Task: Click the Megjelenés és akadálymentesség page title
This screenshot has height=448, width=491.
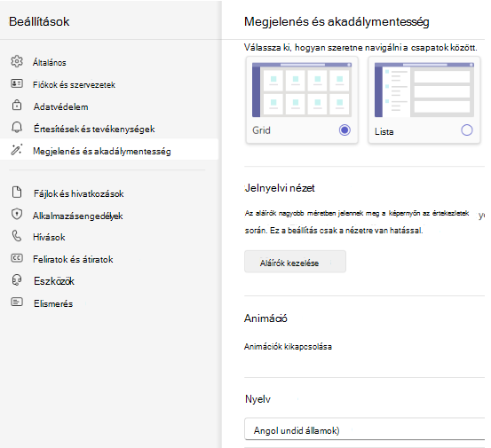Action: pyautogui.click(x=337, y=21)
